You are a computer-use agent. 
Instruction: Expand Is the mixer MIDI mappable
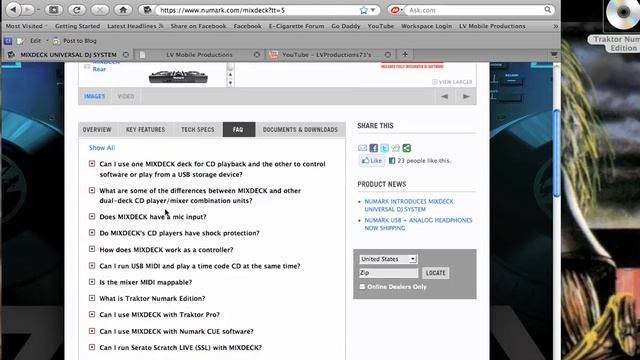92,282
